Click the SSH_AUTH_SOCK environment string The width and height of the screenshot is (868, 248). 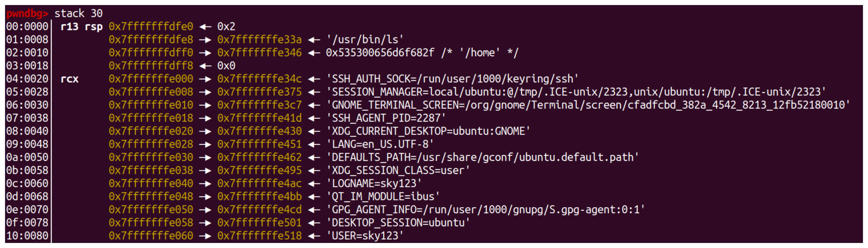coord(452,79)
